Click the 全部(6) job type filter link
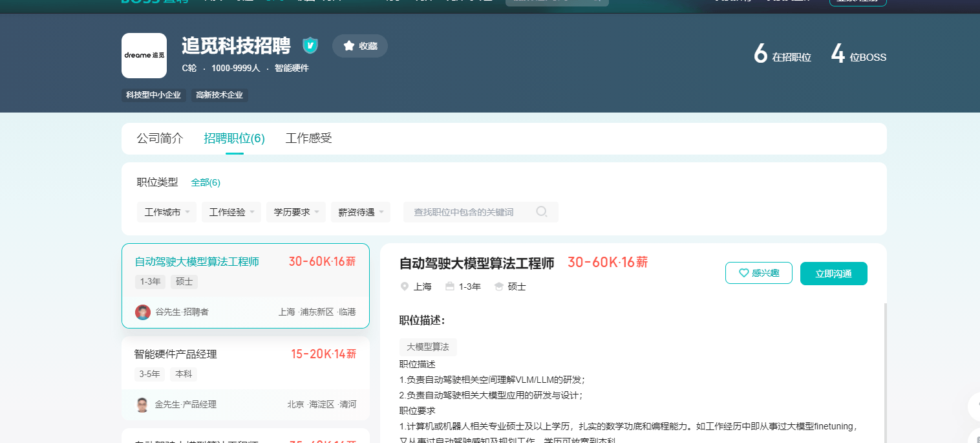This screenshot has height=443, width=980. click(x=206, y=182)
